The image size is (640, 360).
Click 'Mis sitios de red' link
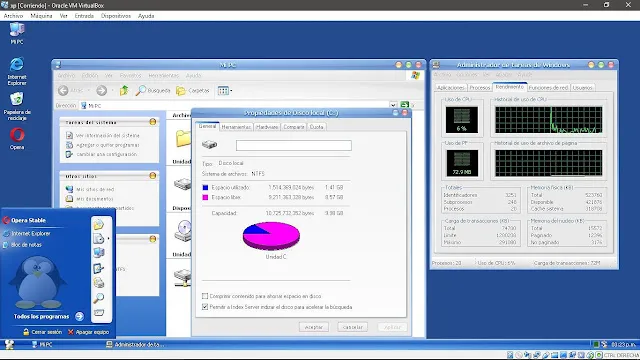pyautogui.click(x=95, y=189)
